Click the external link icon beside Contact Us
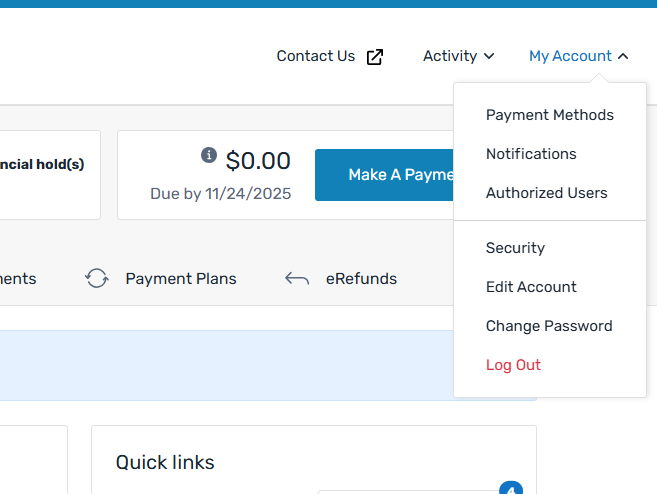Viewport: 657px width, 494px height. [375, 57]
